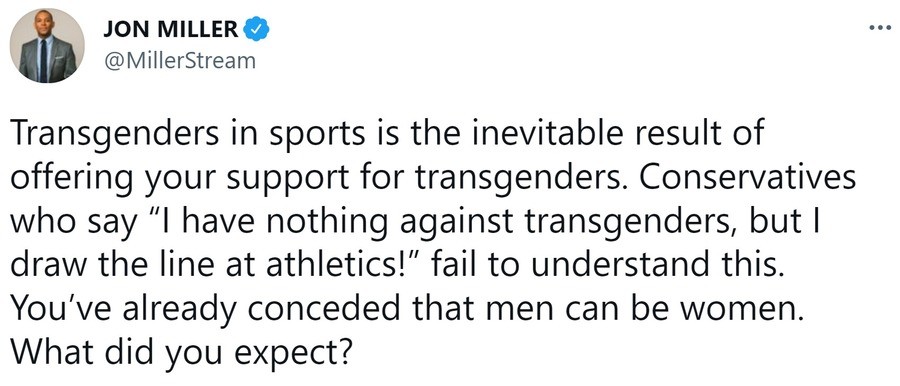Click the phrase "who say" in third line
Viewport: 900px width, 386px height.
(x=74, y=224)
